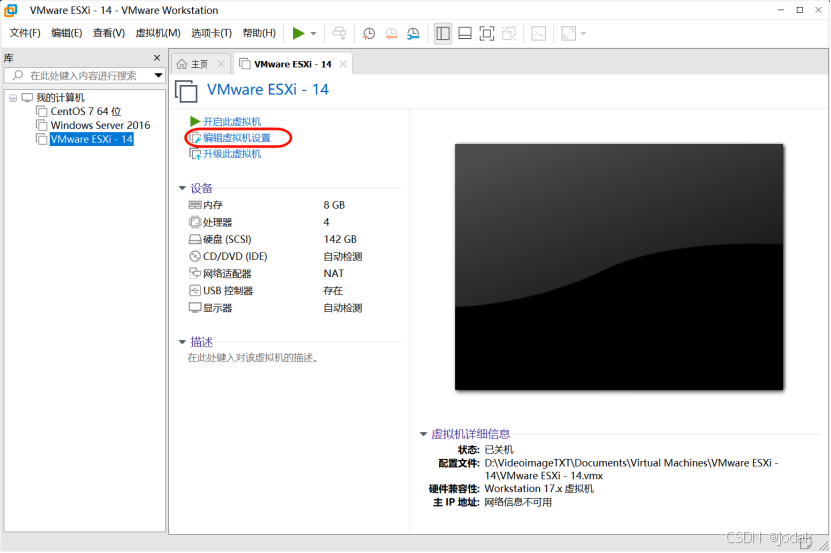Image resolution: width=831 pixels, height=553 pixels.
Task: Click the Unity mode toolbar icon
Action: coord(509,33)
